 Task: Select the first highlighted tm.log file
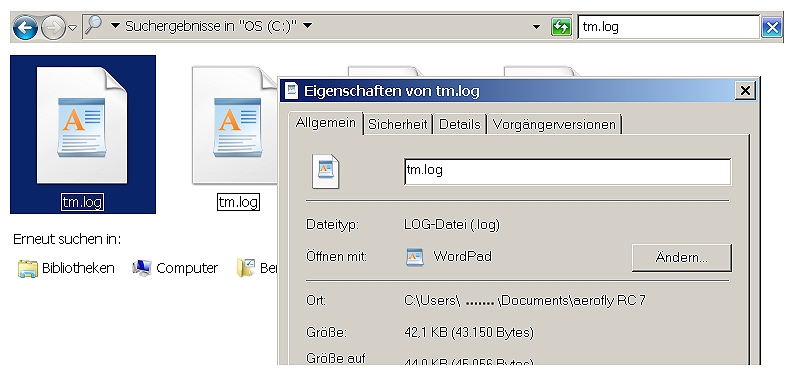[x=83, y=134]
